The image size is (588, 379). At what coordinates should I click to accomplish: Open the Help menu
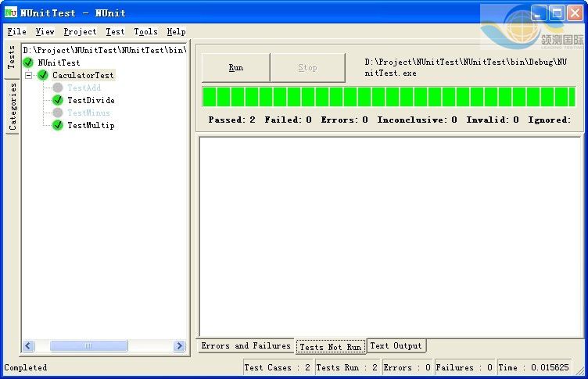point(176,31)
